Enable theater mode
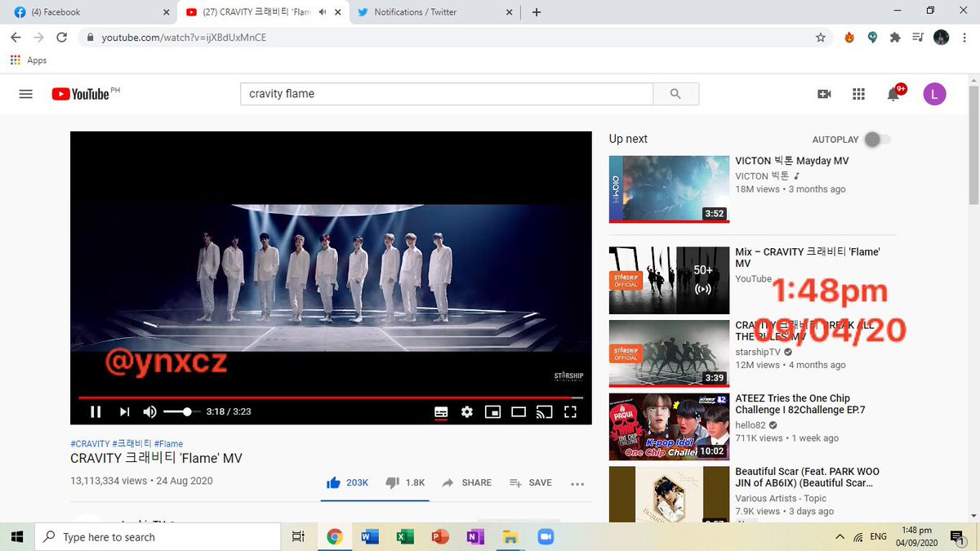 click(518, 412)
